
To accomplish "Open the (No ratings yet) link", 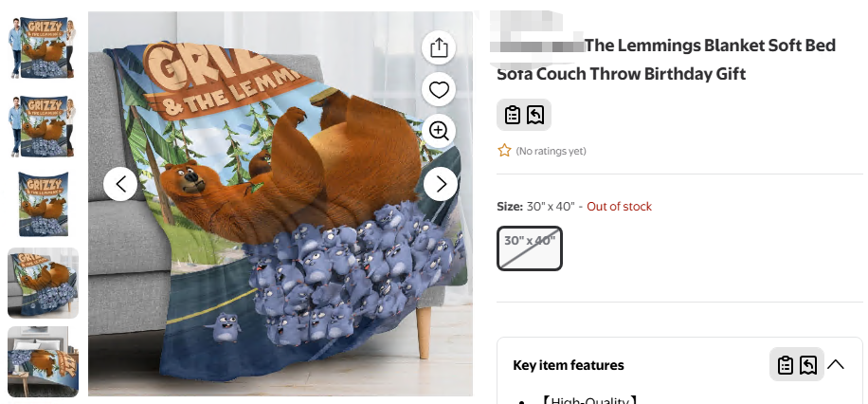I will tap(551, 151).
